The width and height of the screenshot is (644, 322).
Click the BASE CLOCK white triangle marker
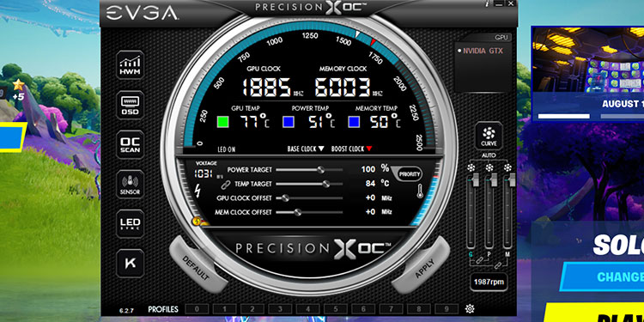tap(321, 149)
